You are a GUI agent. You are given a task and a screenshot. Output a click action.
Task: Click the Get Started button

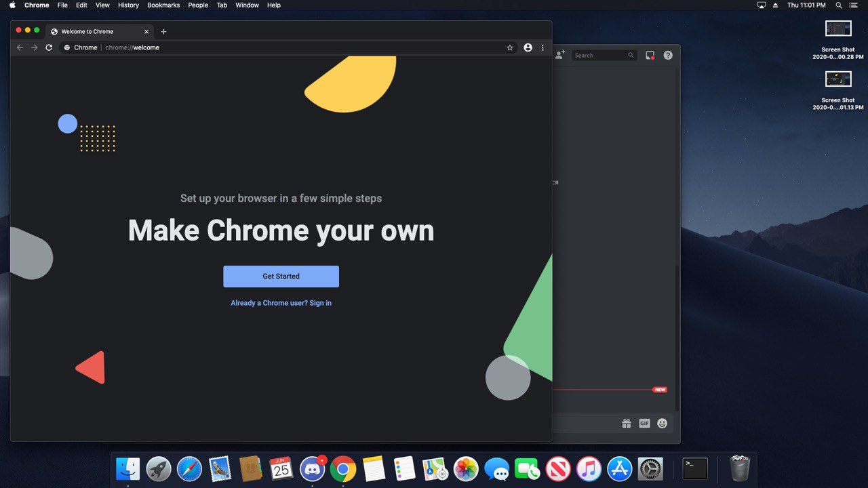click(281, 277)
